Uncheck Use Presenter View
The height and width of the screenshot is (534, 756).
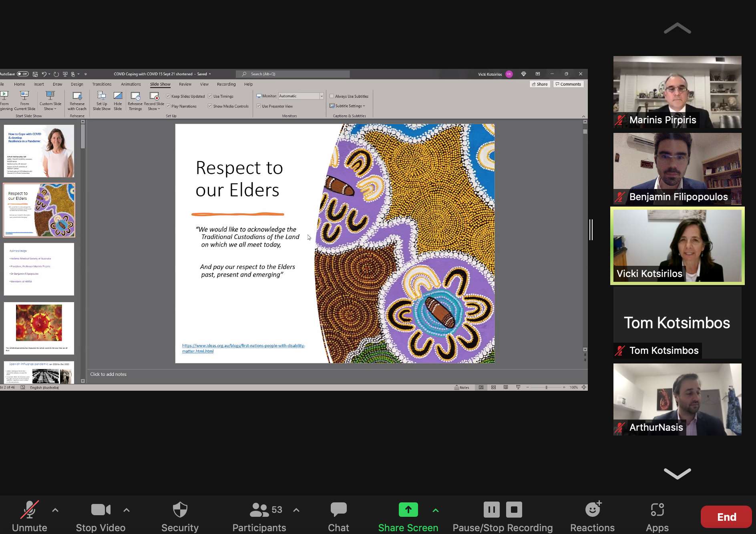259,106
